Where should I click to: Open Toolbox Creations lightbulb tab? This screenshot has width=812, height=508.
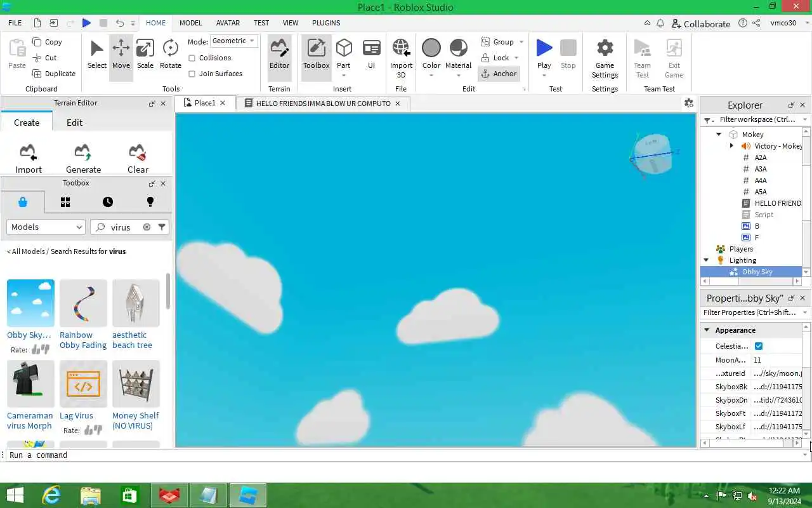tap(150, 202)
